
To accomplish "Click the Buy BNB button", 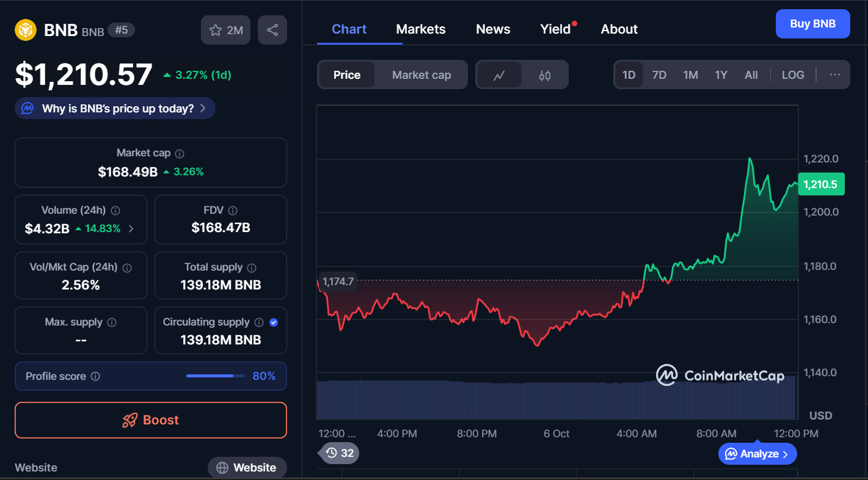I will pos(812,24).
